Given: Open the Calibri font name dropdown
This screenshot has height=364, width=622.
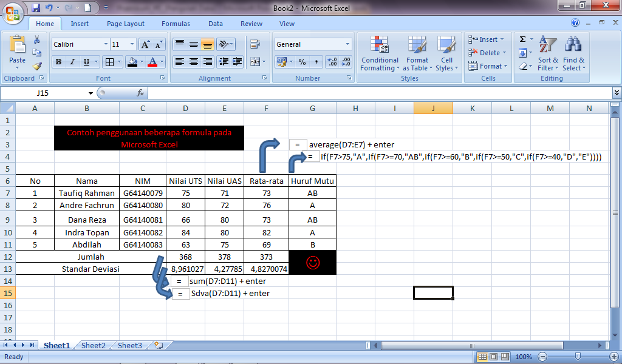Looking at the screenshot, I should point(106,44).
